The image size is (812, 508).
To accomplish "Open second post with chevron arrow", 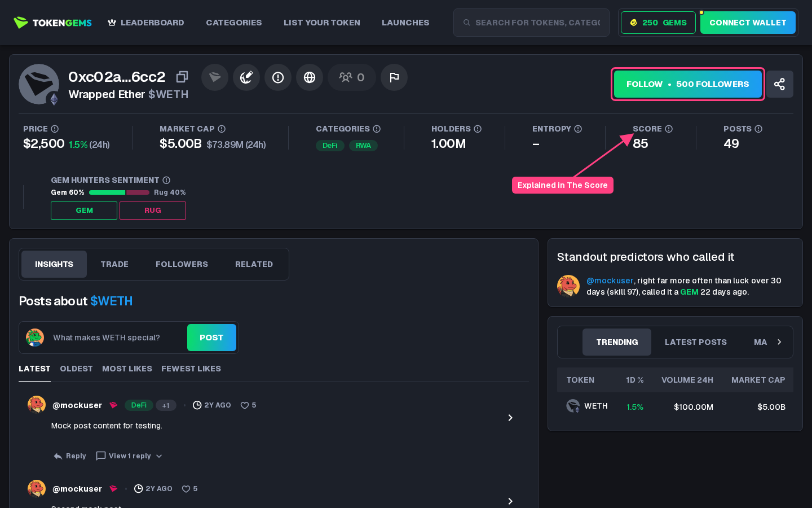I will pyautogui.click(x=510, y=501).
